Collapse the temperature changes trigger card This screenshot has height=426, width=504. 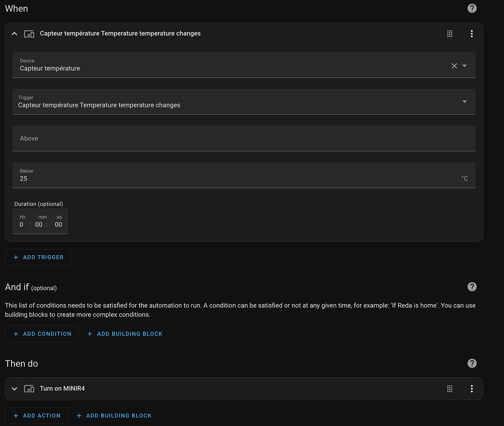(15, 34)
